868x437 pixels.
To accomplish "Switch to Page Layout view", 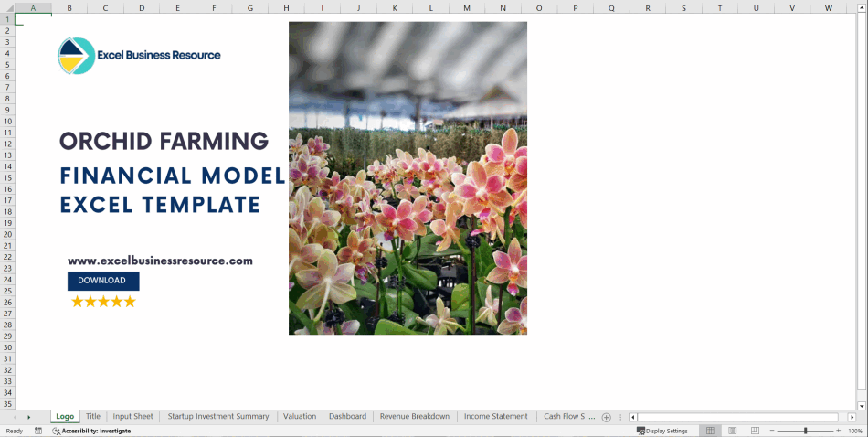I will (732, 431).
